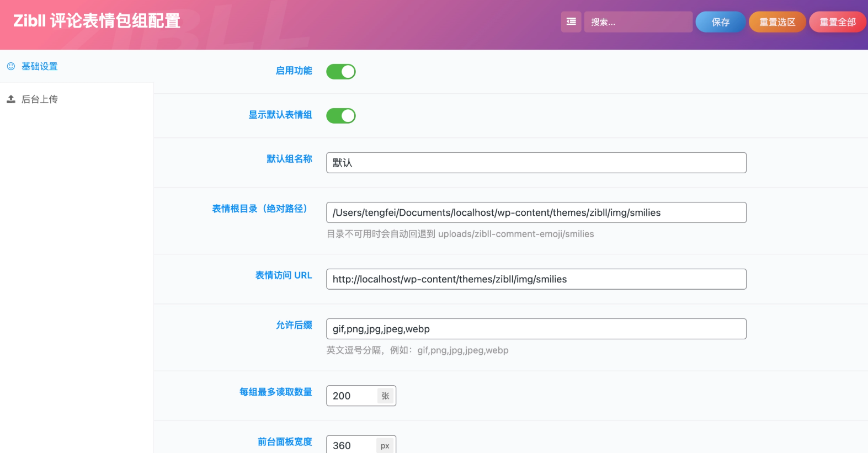Viewport: 868px width, 453px height.
Task: Click the Zibll 评论表情包组配置 title
Action: [x=97, y=21]
